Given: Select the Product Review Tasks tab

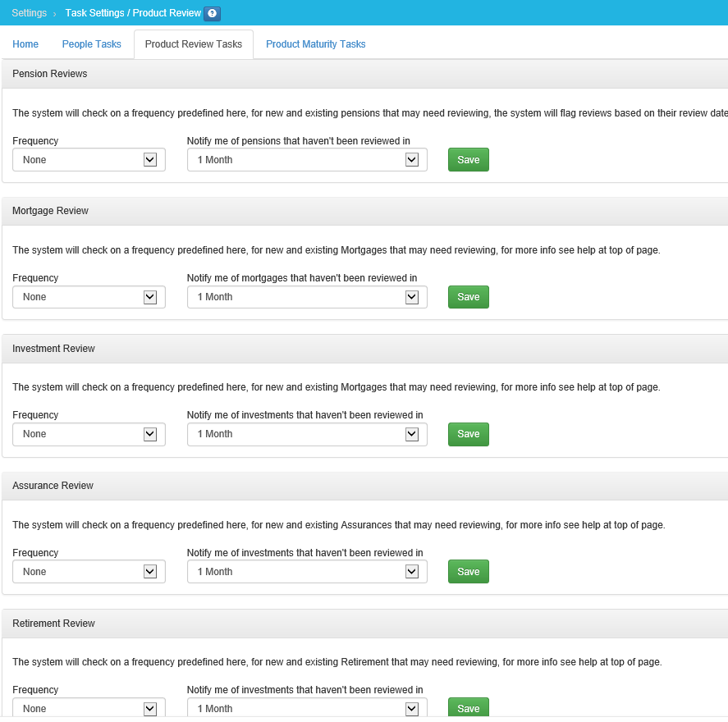Looking at the screenshot, I should point(194,44).
